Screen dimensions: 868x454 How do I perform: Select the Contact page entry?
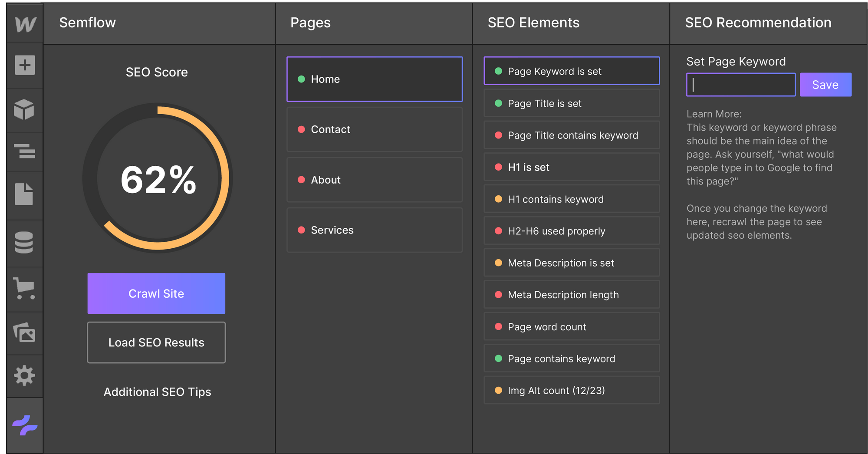[x=374, y=129]
